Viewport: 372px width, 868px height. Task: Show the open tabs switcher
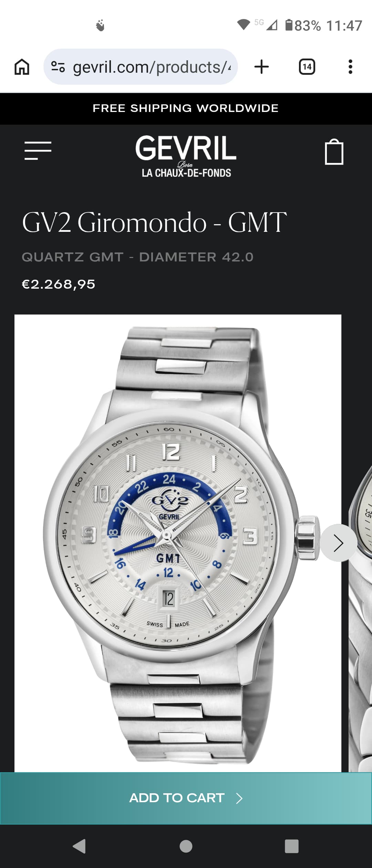[x=307, y=67]
